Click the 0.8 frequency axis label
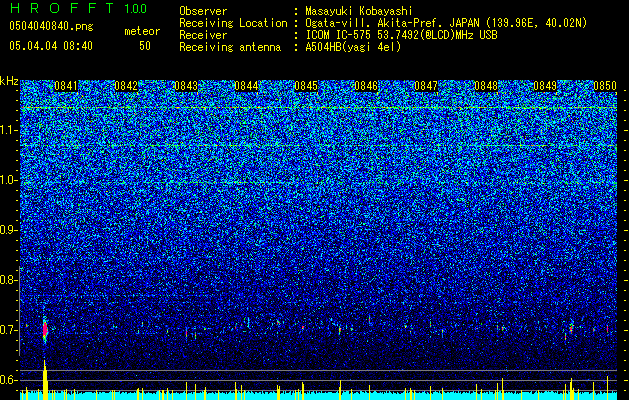 [6, 280]
